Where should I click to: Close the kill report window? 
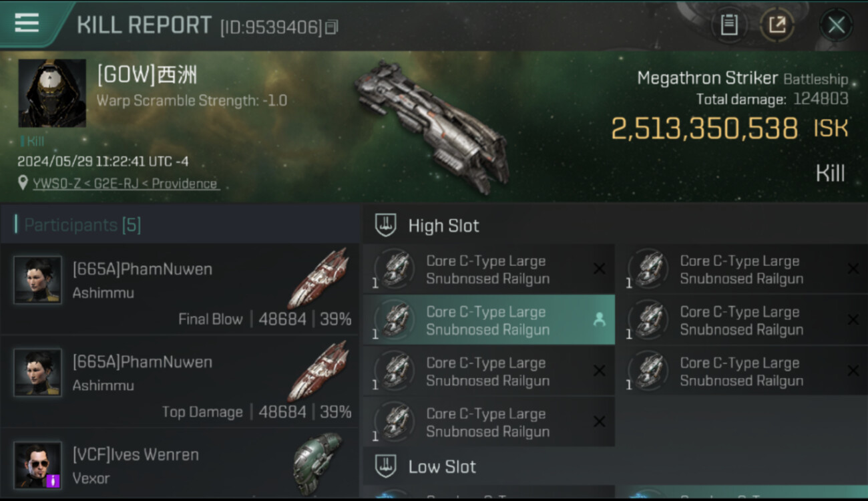(x=836, y=25)
